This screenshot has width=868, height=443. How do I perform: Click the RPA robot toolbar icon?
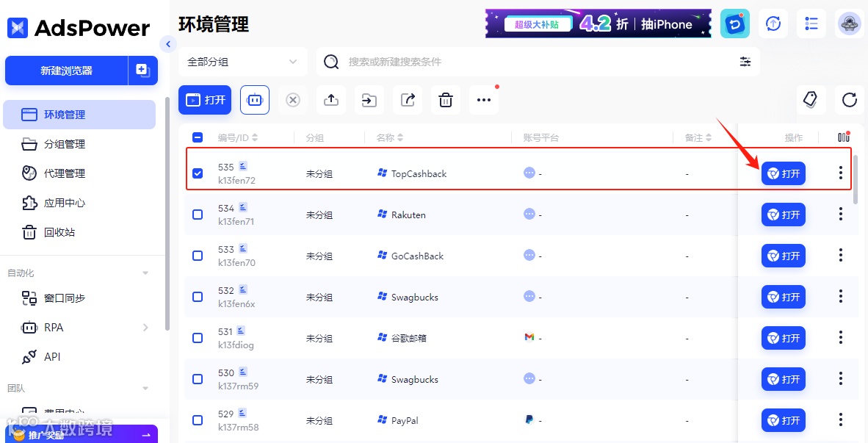255,100
